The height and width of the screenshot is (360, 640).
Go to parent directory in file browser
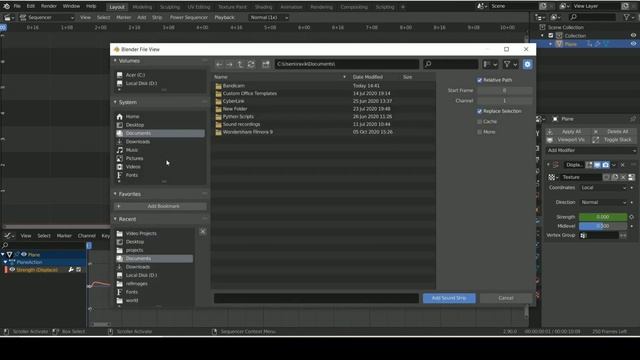pos(240,64)
